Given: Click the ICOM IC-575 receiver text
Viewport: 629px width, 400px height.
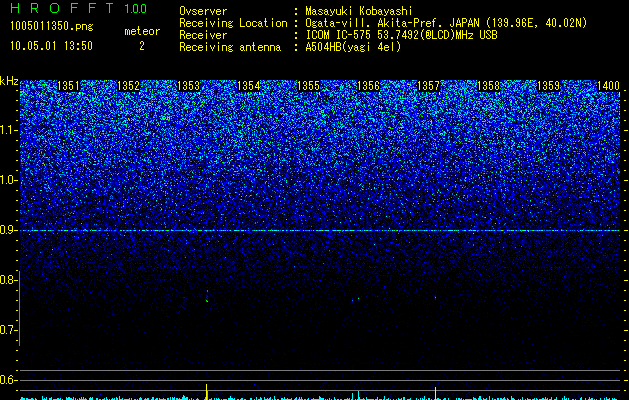Looking at the screenshot, I should (401, 35).
